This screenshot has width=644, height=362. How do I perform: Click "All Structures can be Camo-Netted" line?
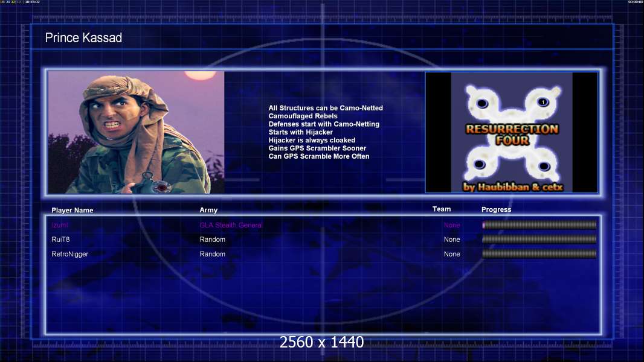coord(326,108)
